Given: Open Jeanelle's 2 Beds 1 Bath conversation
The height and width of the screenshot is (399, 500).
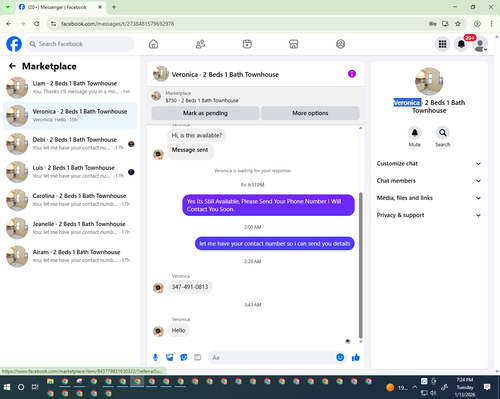Looking at the screenshot, I should 70,228.
